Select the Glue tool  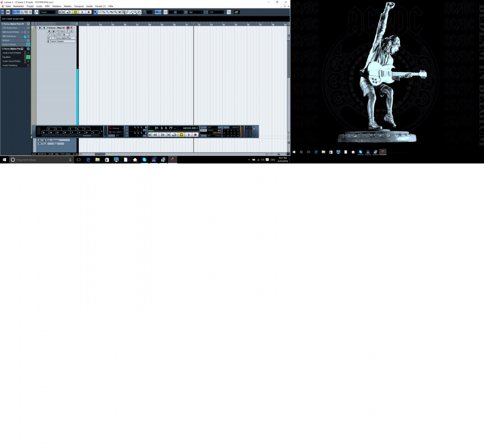click(108, 12)
